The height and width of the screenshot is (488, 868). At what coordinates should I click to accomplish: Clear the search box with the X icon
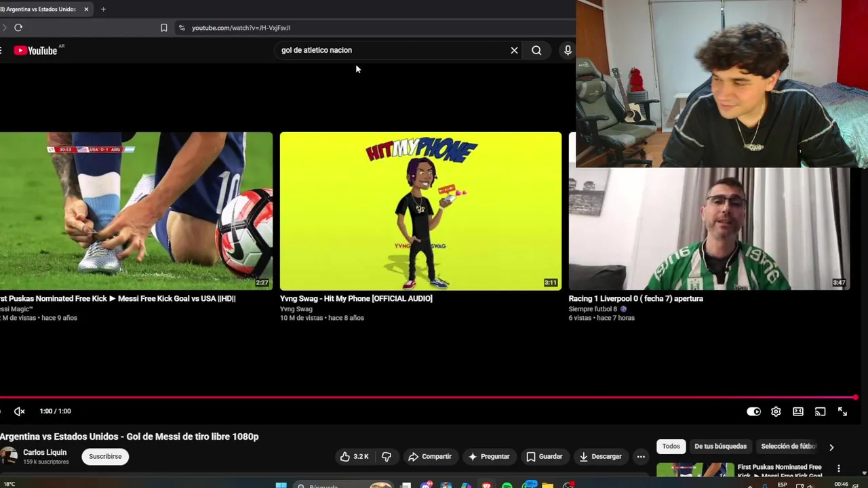point(514,50)
